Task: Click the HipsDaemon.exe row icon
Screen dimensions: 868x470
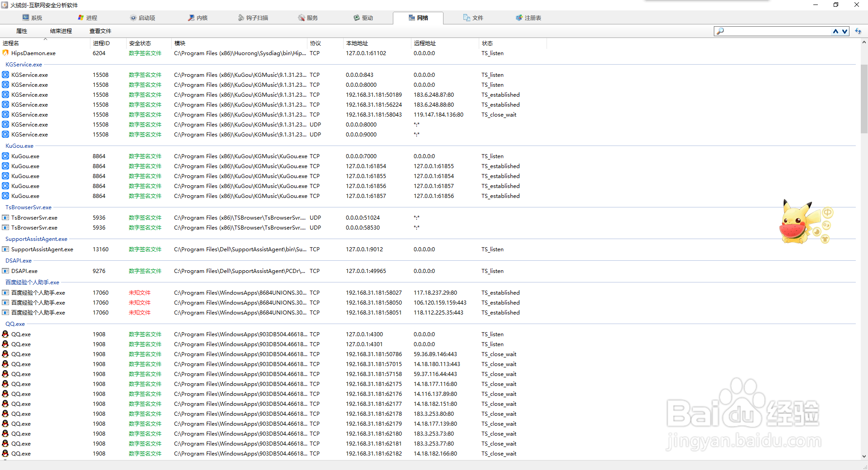Action: [x=5, y=53]
